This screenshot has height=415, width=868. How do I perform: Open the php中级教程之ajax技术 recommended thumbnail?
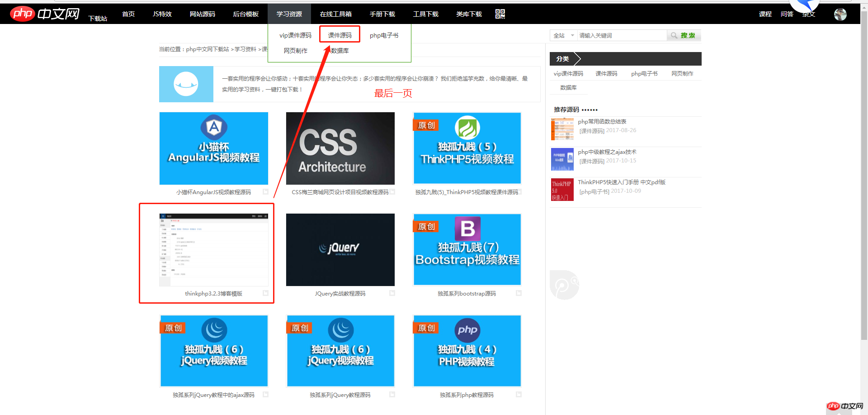562,159
